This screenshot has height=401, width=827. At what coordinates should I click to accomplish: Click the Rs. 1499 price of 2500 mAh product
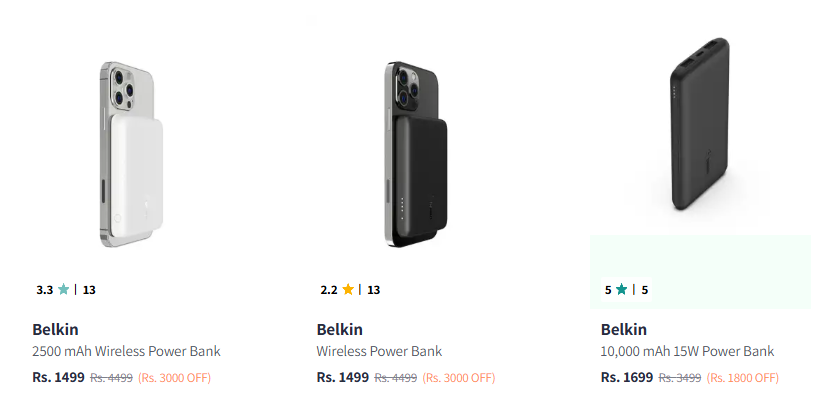coord(59,377)
